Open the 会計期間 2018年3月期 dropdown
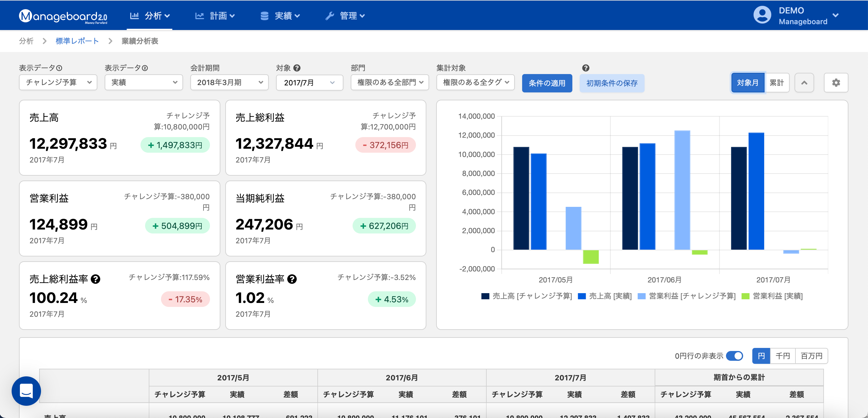This screenshot has height=418, width=868. (x=229, y=83)
